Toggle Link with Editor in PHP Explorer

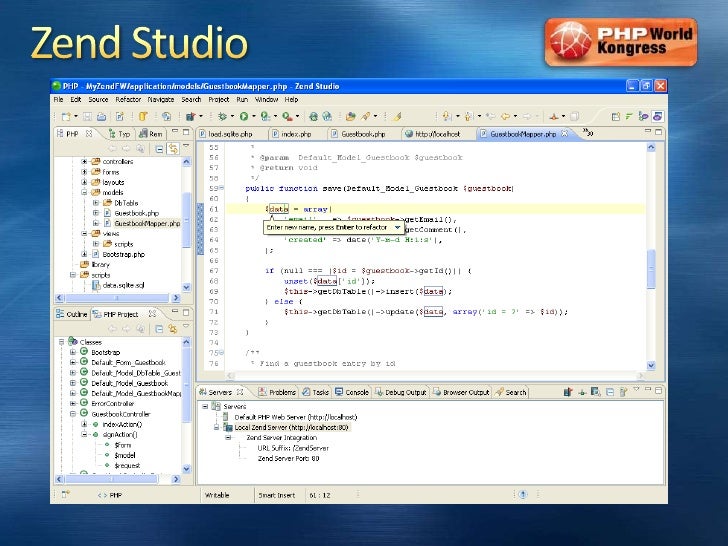(173, 149)
